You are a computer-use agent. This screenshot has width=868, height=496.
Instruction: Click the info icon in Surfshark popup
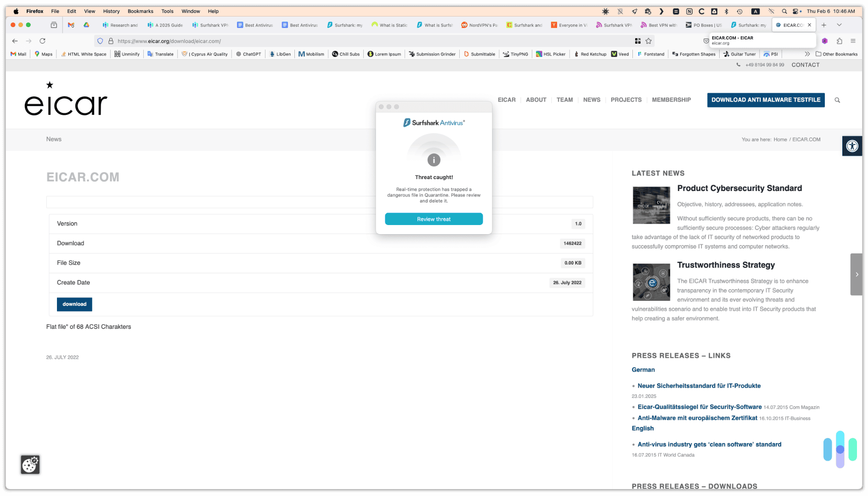[434, 160]
